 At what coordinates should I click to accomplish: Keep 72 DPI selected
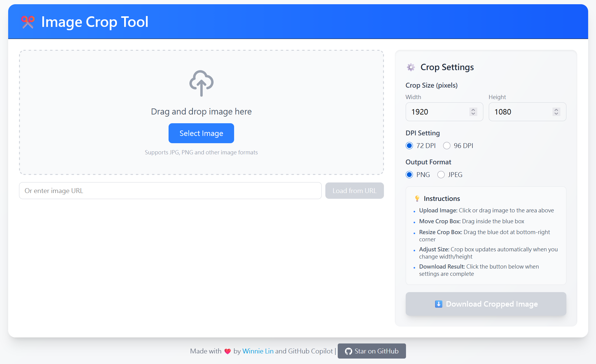coord(409,146)
